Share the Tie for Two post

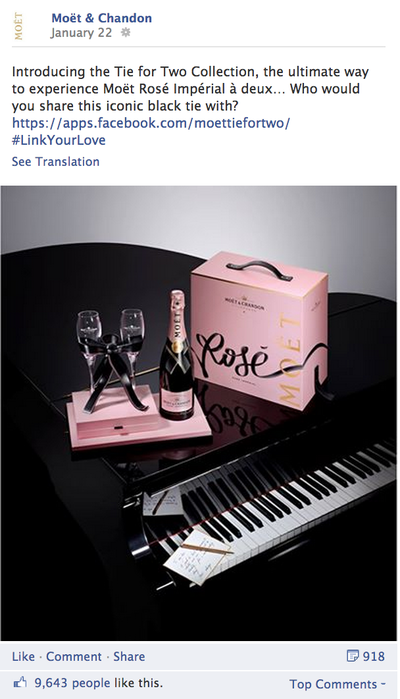(129, 656)
